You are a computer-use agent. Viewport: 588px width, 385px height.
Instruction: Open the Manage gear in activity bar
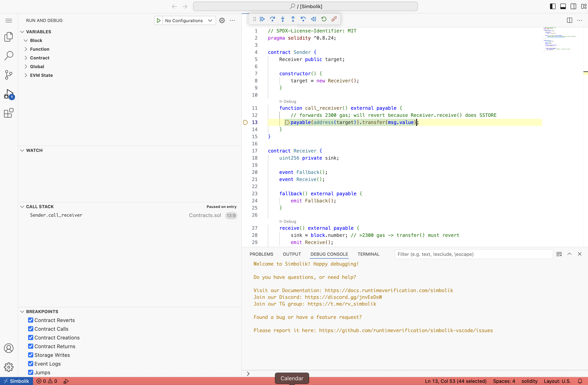point(9,367)
